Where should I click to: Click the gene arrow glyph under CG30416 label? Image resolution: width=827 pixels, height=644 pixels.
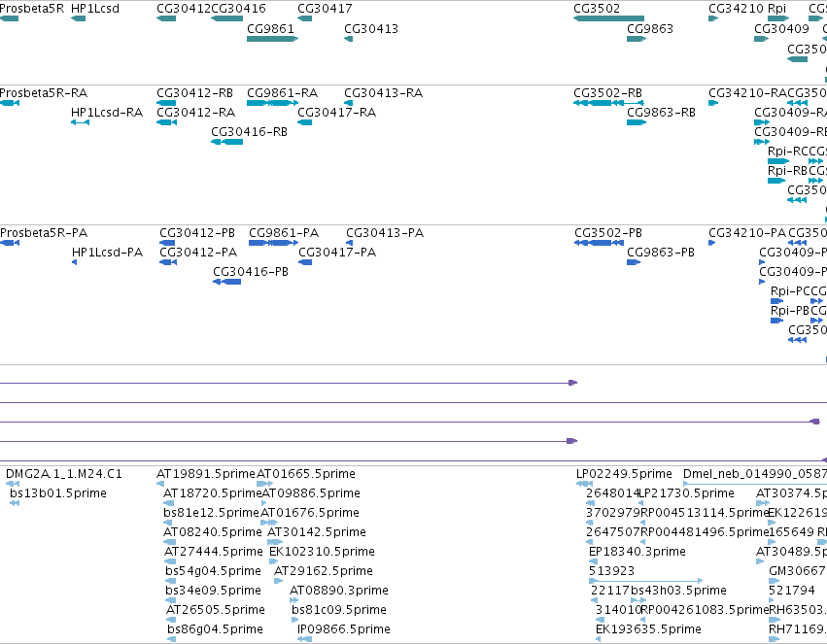(226, 18)
